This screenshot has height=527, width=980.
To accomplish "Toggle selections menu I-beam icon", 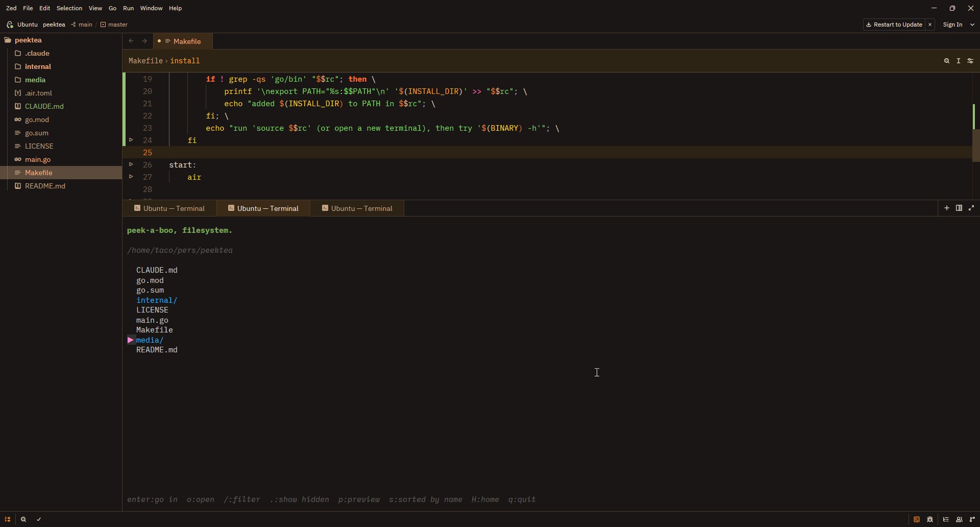I will [x=959, y=61].
